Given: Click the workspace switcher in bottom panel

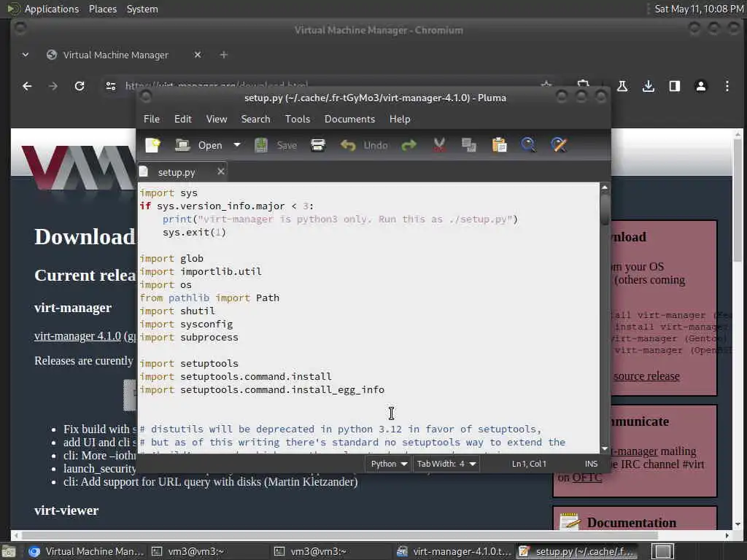Looking at the screenshot, I should (662, 551).
